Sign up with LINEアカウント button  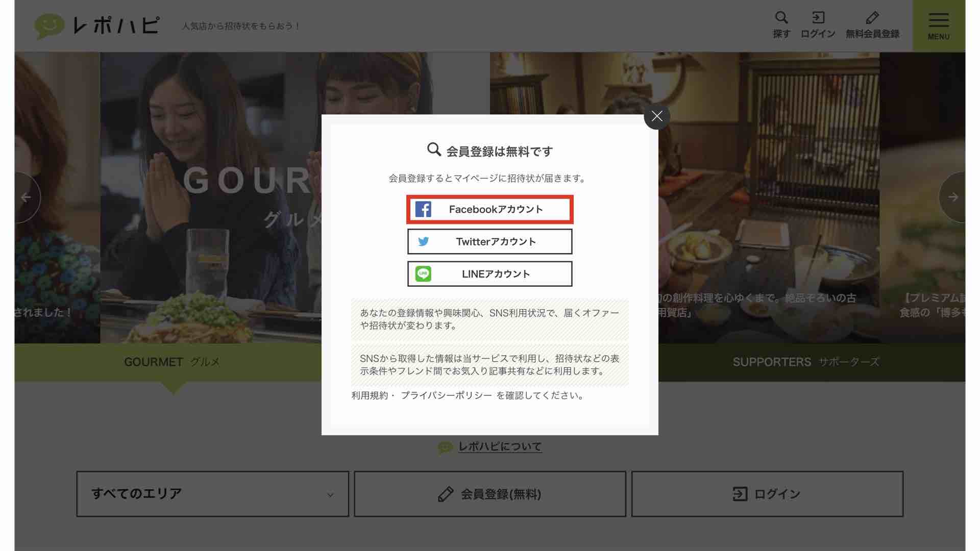(490, 274)
